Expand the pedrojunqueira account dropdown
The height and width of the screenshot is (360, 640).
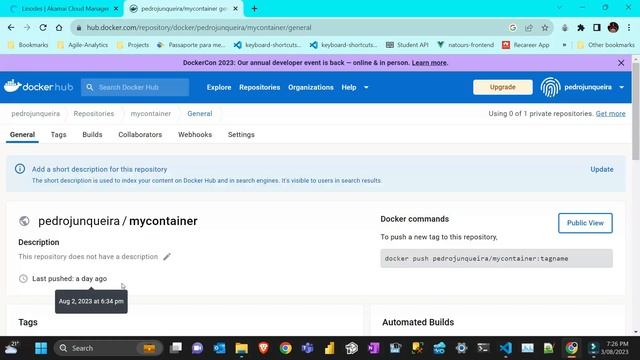click(621, 87)
